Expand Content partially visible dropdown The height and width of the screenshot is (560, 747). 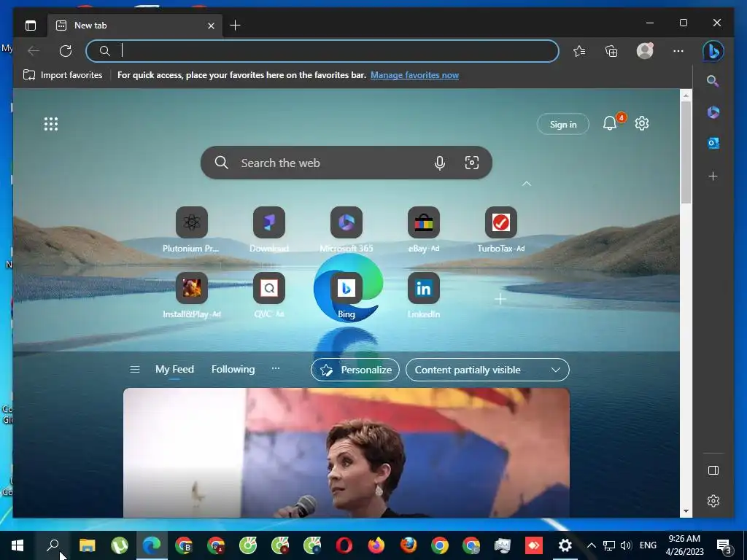coord(487,370)
